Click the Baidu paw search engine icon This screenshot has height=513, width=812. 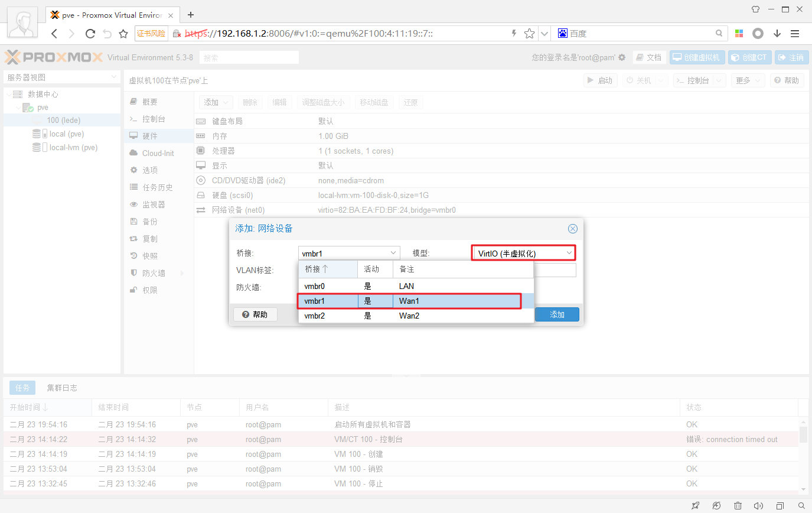(x=562, y=34)
